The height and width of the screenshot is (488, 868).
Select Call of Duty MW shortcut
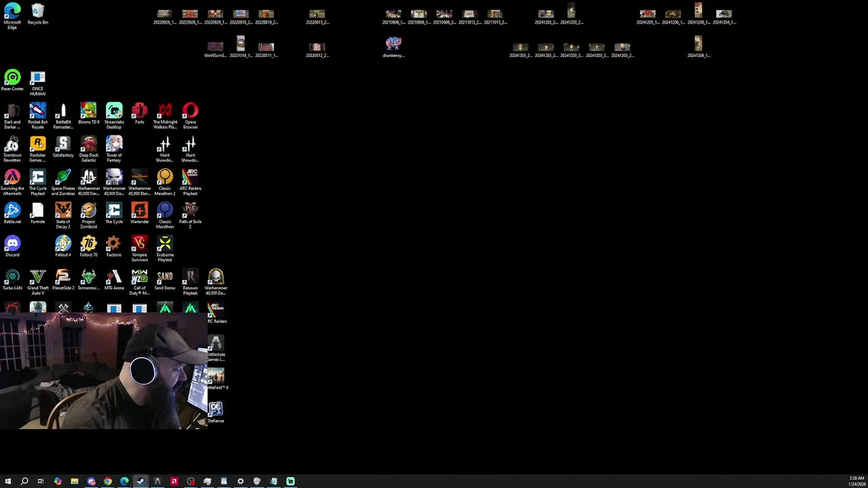click(140, 283)
